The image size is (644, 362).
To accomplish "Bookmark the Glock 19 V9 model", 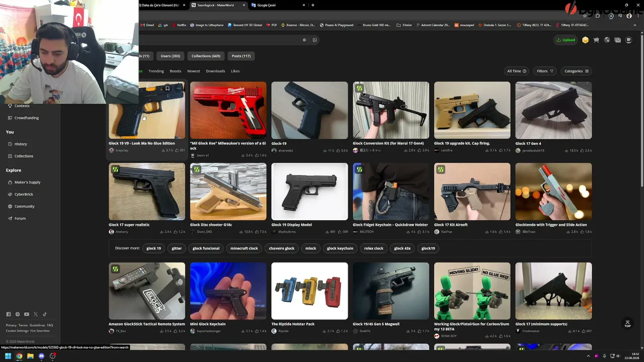I will tap(168, 88).
